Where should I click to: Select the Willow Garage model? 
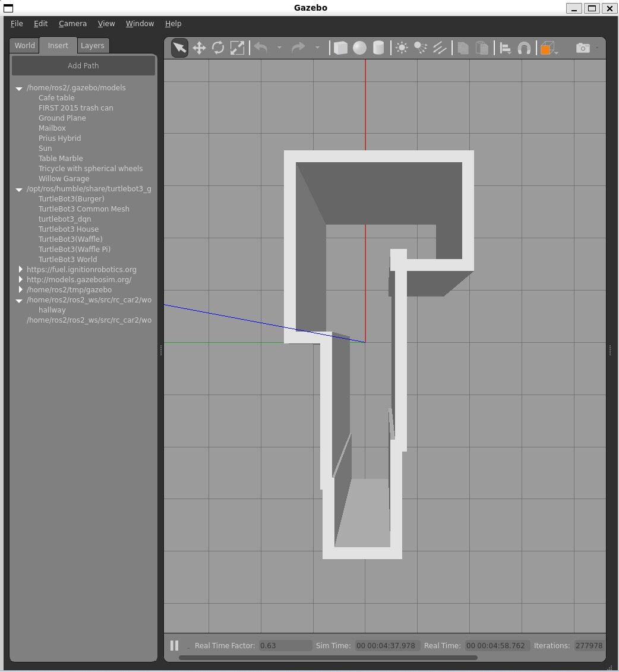pyautogui.click(x=64, y=179)
